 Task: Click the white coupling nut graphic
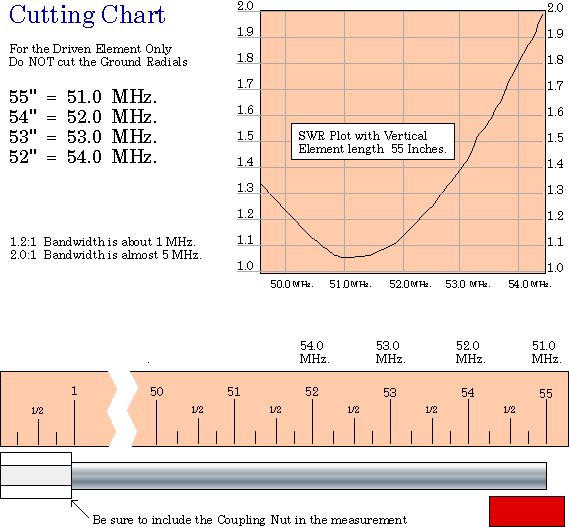click(x=36, y=475)
